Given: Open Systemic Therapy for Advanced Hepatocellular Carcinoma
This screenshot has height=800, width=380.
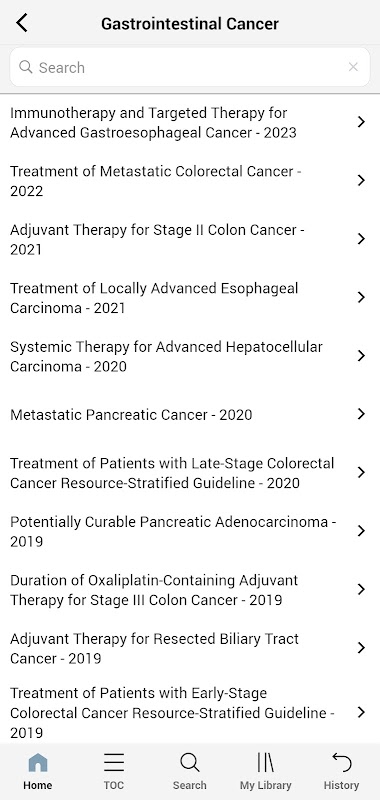Looking at the screenshot, I should click(190, 356).
